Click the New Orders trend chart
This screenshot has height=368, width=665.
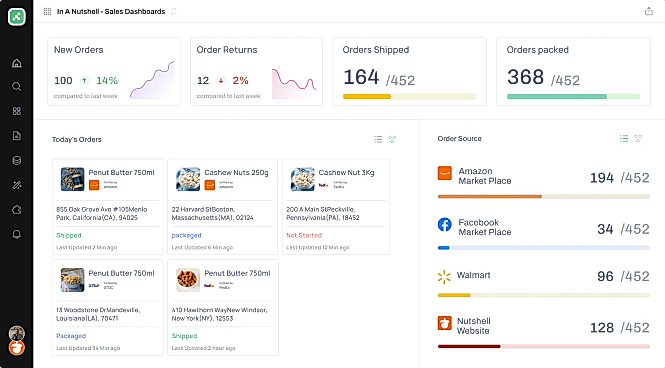[152, 80]
